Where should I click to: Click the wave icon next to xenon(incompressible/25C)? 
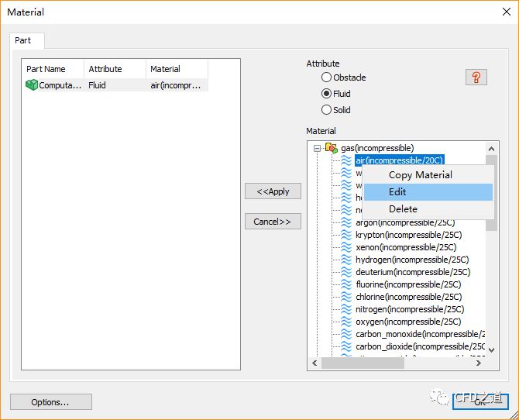pyautogui.click(x=346, y=247)
